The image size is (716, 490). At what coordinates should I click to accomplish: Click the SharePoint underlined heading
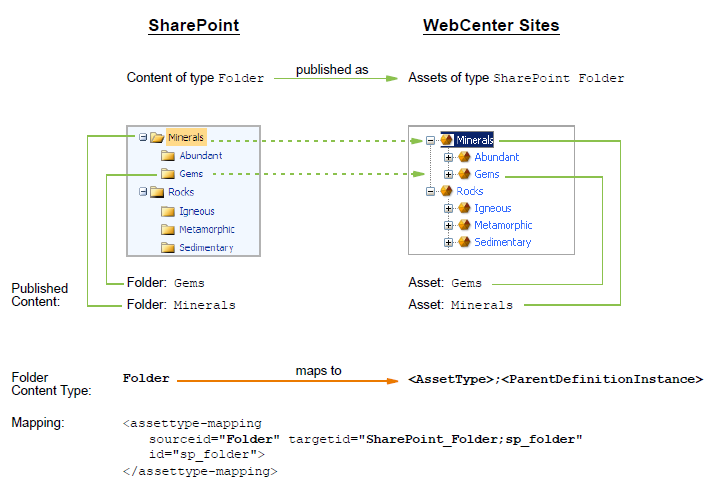click(x=194, y=26)
